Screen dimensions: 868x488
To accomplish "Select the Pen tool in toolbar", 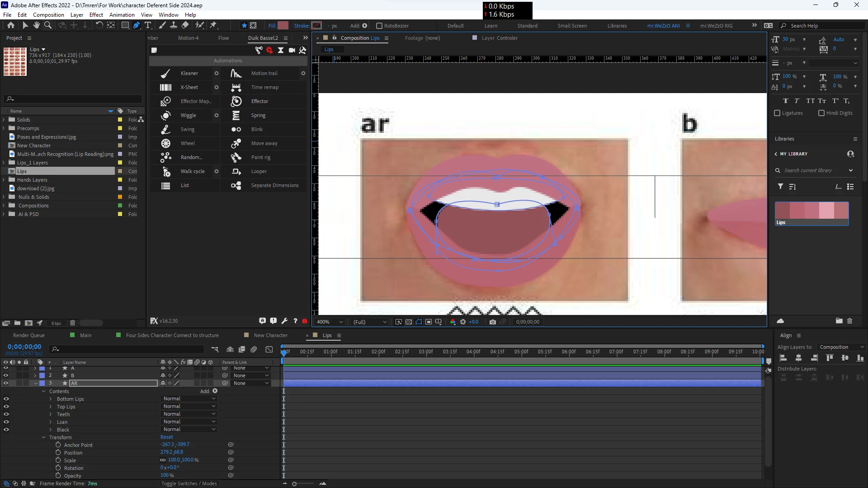I will click(x=136, y=25).
